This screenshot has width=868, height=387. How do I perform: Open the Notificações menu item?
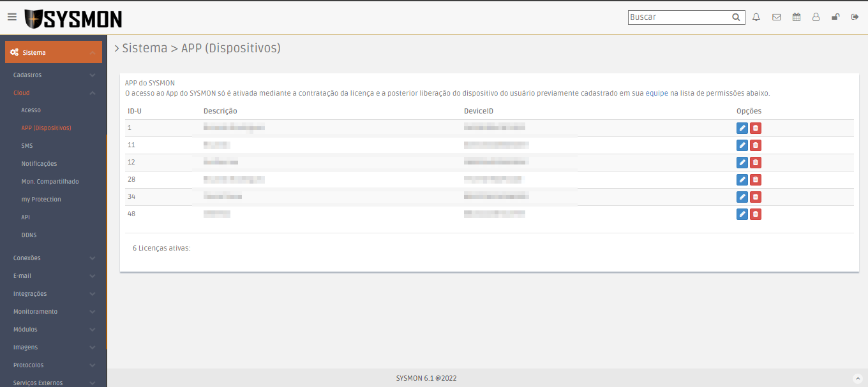(x=39, y=164)
